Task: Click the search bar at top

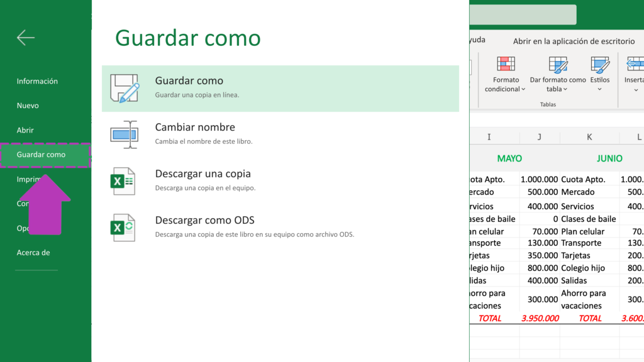Action: pos(522,14)
